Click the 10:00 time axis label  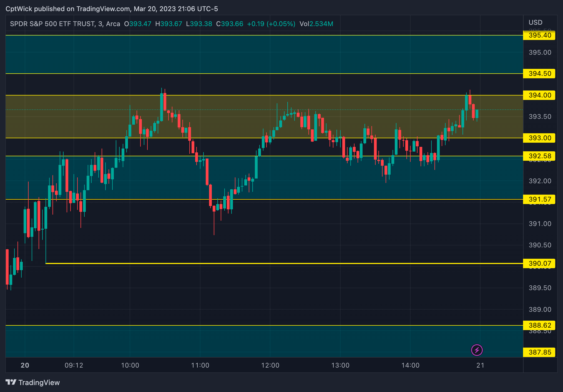click(x=130, y=365)
